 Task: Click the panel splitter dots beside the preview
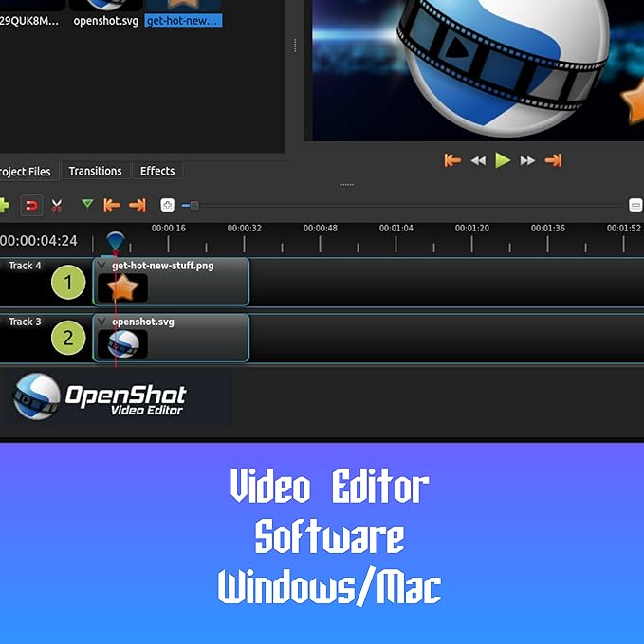click(x=295, y=46)
